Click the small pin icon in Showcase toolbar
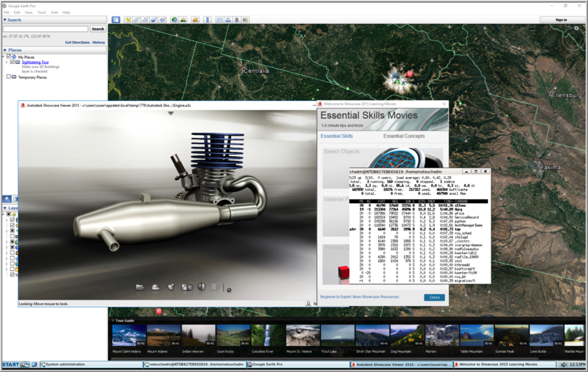The image size is (588, 372). pyautogui.click(x=229, y=289)
